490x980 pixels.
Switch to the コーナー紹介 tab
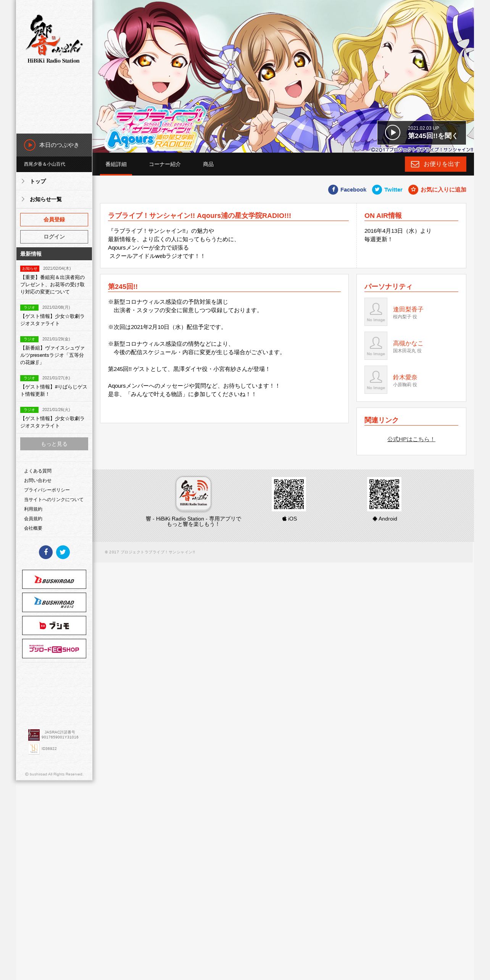(165, 164)
